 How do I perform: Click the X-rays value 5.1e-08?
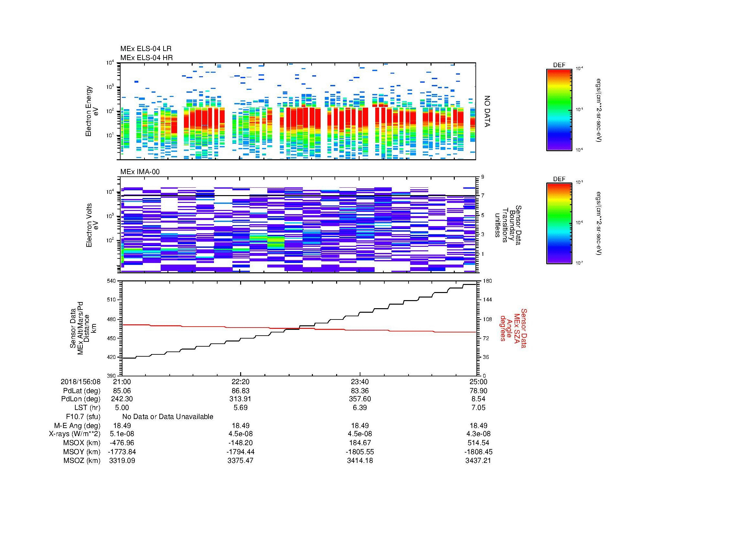click(122, 434)
